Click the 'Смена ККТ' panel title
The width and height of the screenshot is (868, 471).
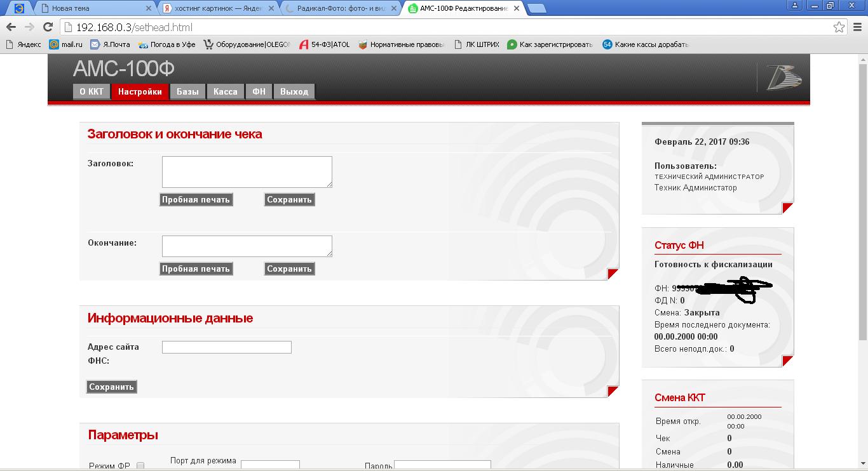(680, 398)
